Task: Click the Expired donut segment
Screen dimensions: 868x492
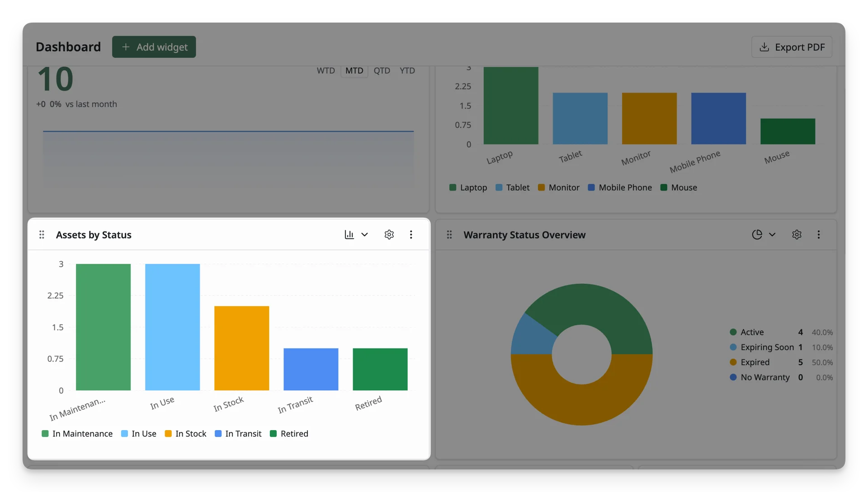Action: (x=582, y=404)
